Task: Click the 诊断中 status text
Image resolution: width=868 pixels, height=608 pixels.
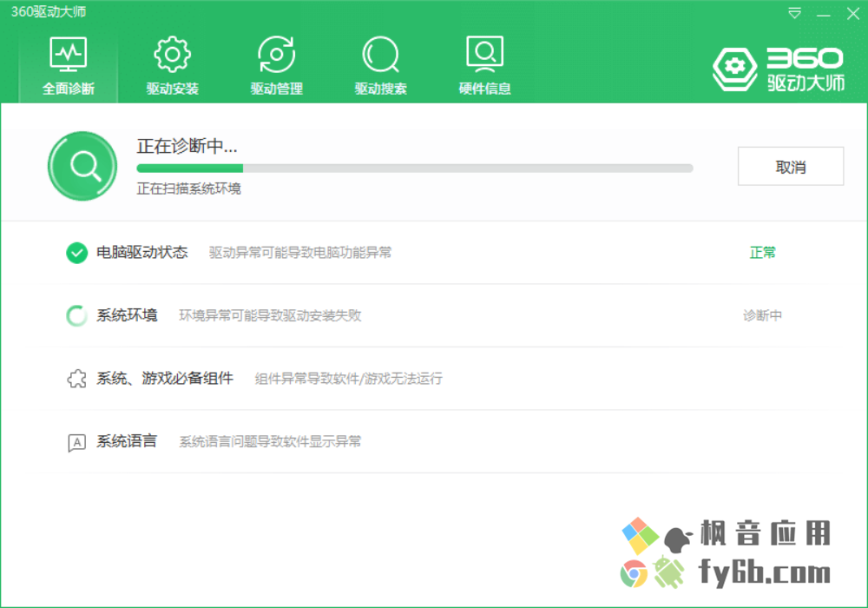Action: (762, 315)
